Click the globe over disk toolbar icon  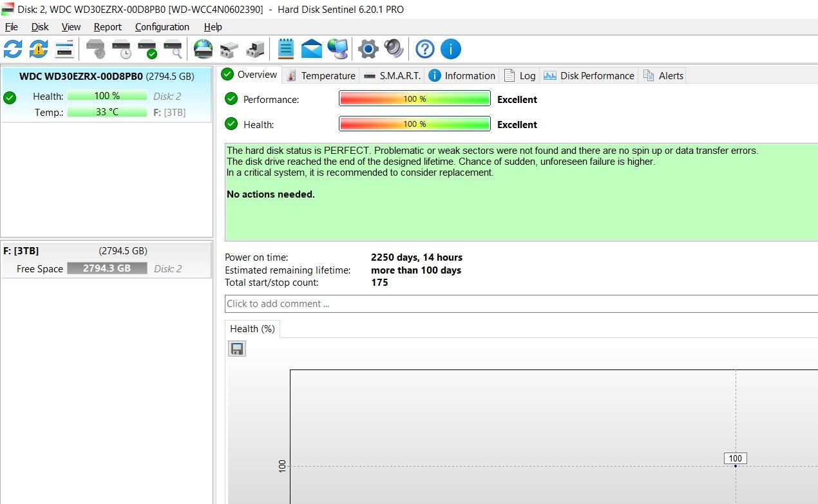click(x=204, y=49)
